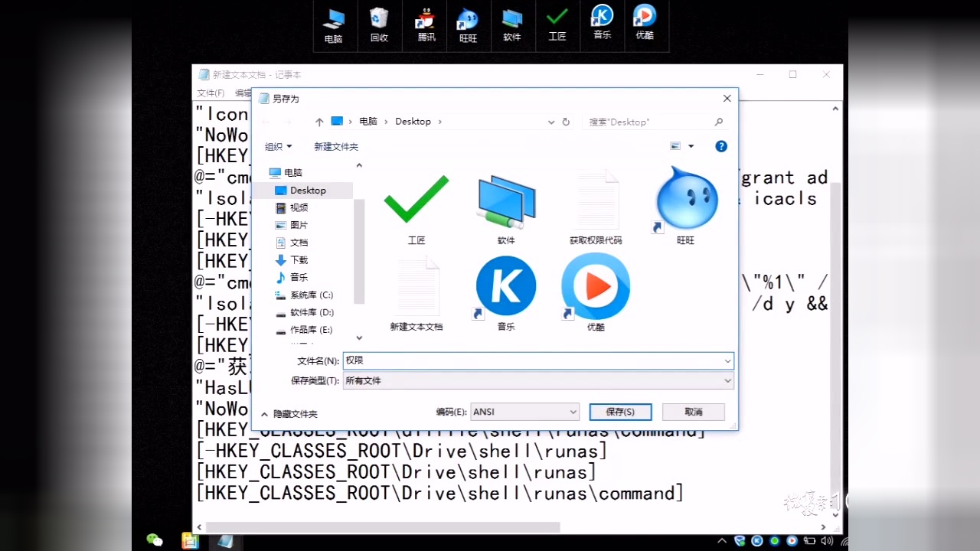Open 系统库 (C:) drive in tree

pos(304,295)
